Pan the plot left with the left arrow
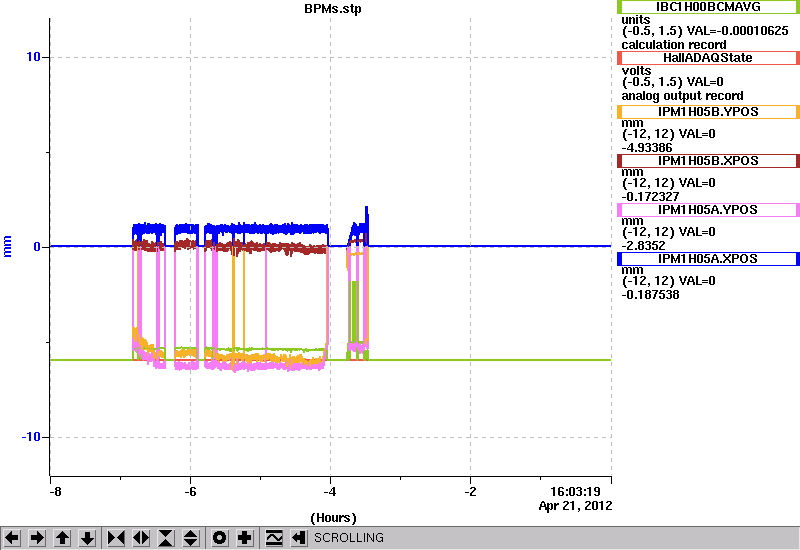 [x=12, y=538]
